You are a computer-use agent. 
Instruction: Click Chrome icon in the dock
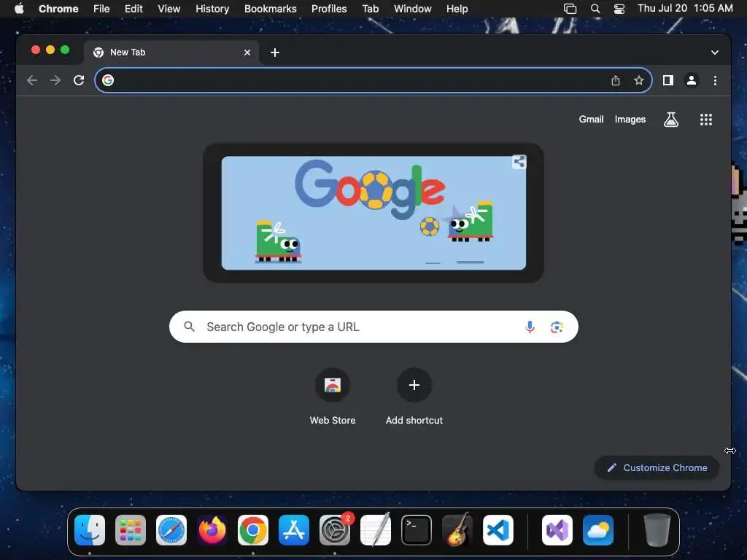pos(253,530)
